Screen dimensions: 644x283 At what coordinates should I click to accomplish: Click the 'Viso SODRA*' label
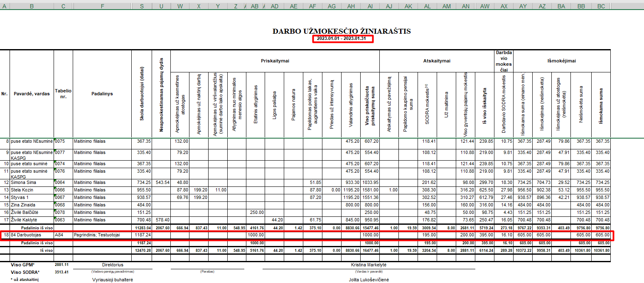click(x=26, y=272)
